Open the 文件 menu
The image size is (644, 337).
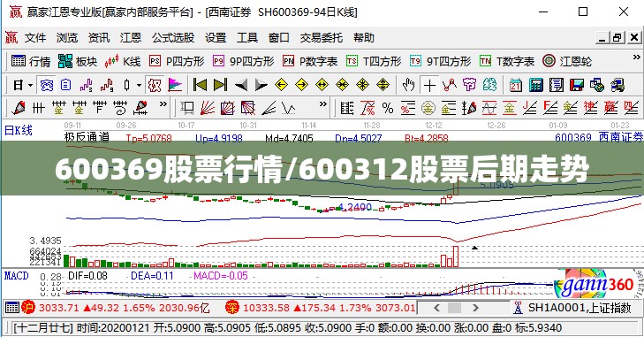35,38
